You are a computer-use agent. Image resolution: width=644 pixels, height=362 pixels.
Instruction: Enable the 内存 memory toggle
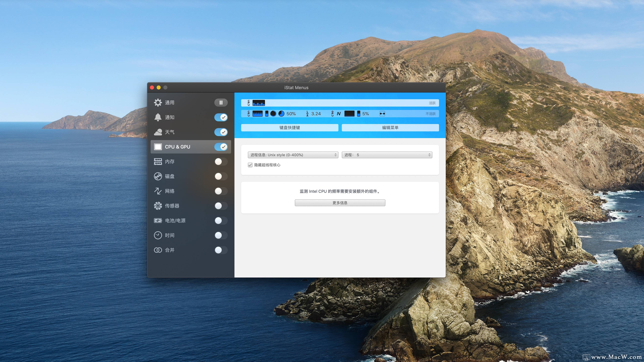click(x=221, y=162)
